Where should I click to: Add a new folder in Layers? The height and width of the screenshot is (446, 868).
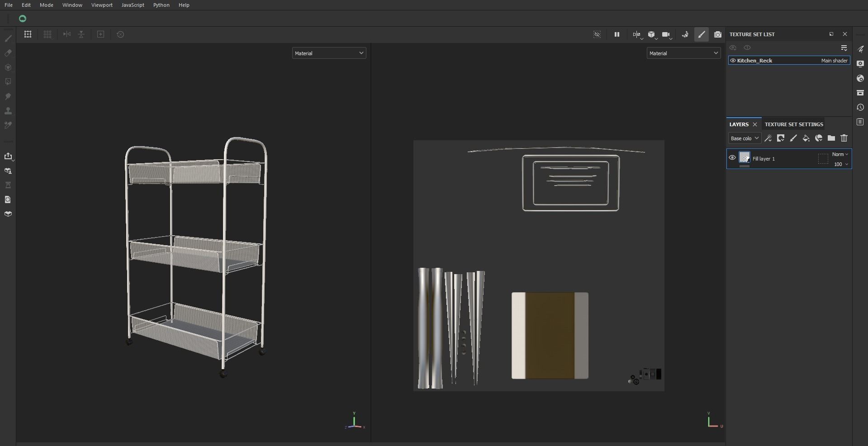coord(831,138)
